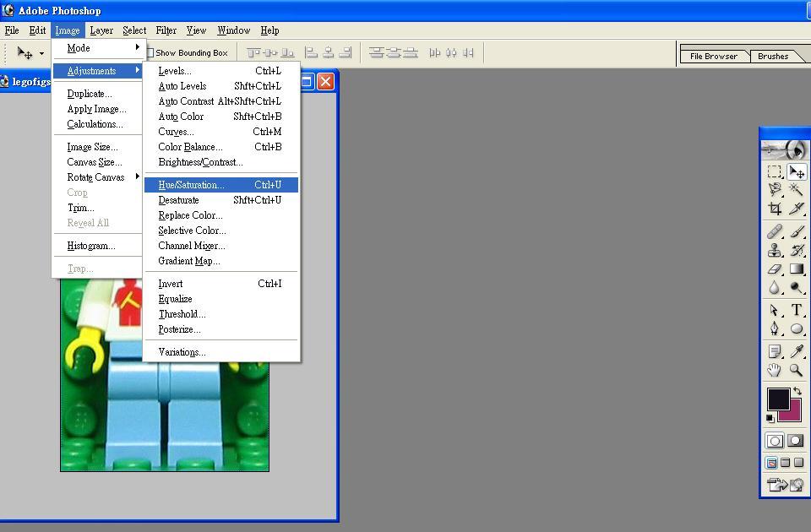811x532 pixels.
Task: Select the Clone Stamp tool
Action: tap(775, 250)
